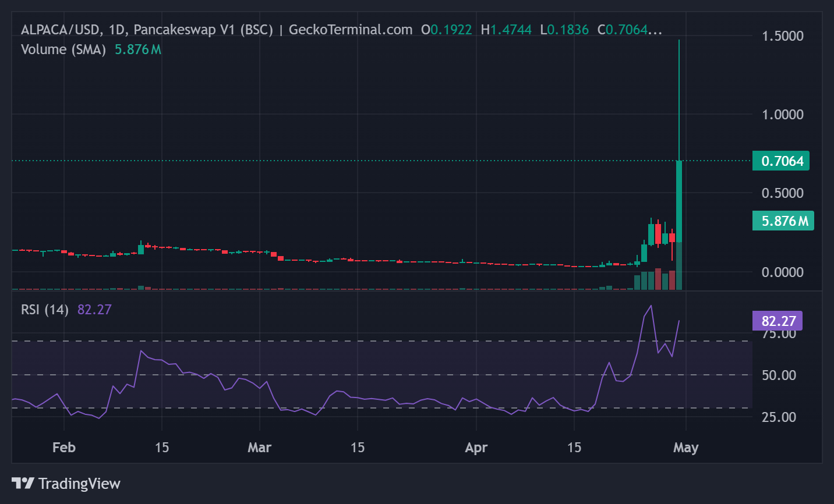Click the low price value 0.1836
The height and width of the screenshot is (504, 834).
point(568,30)
